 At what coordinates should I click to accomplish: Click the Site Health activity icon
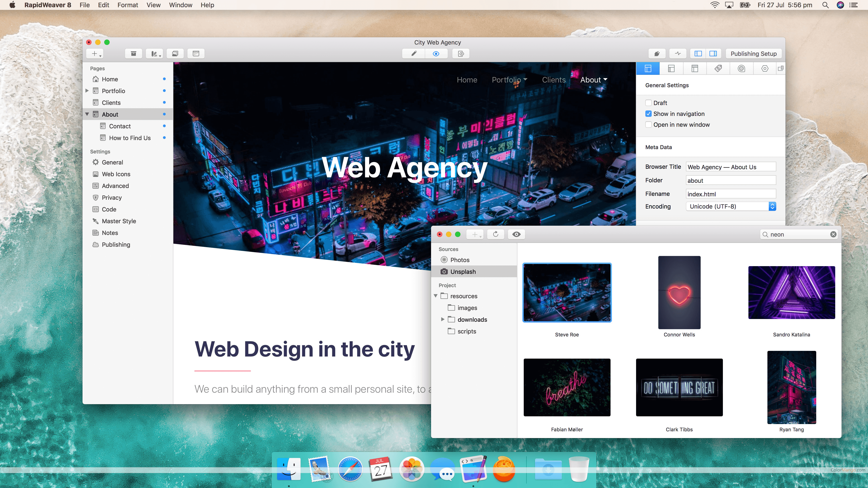pos(678,54)
